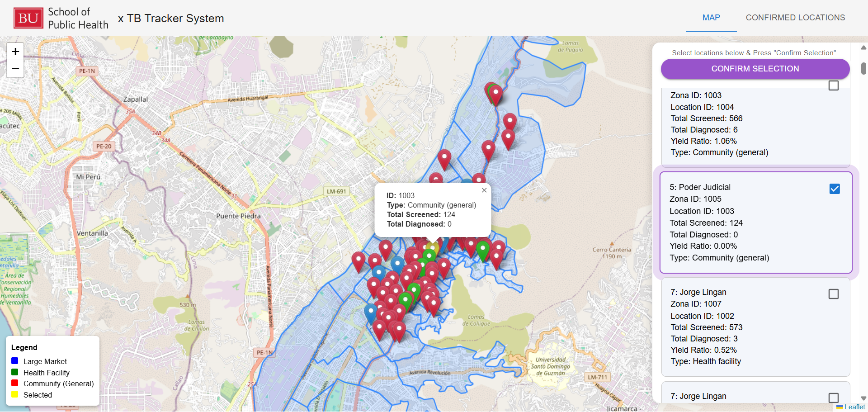This screenshot has height=412, width=868.
Task: Select the Jorge Lingan Health facility card
Action: tap(756, 327)
